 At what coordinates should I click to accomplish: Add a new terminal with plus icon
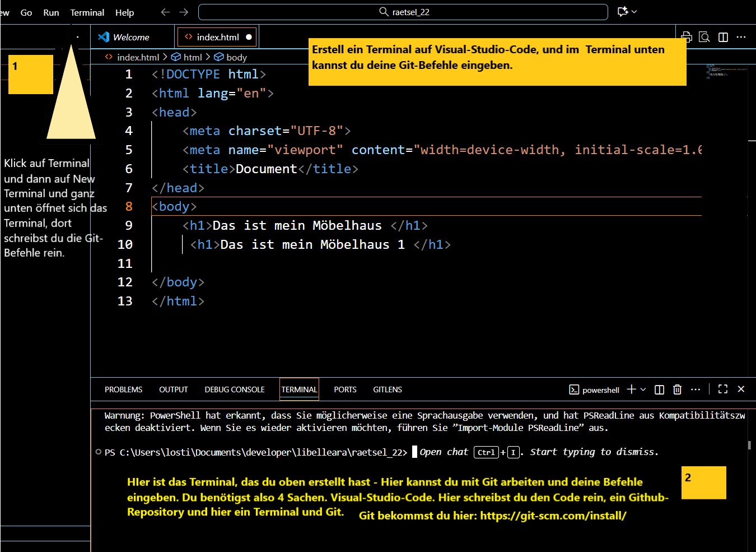631,389
